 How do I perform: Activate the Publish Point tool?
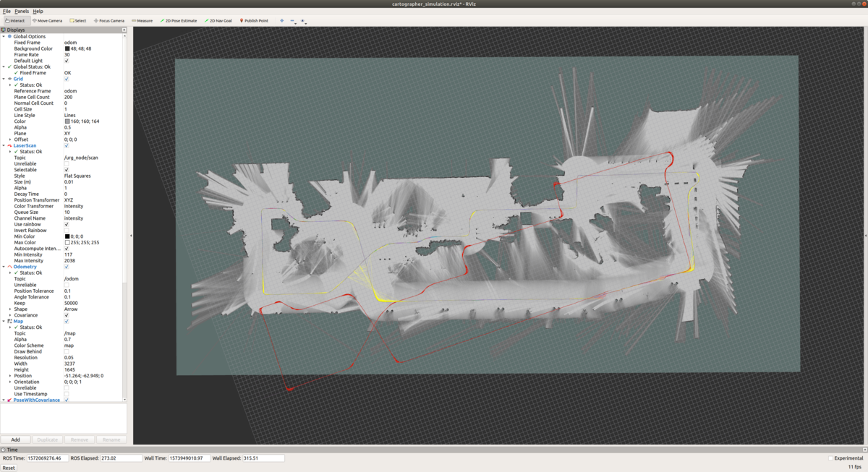254,21
